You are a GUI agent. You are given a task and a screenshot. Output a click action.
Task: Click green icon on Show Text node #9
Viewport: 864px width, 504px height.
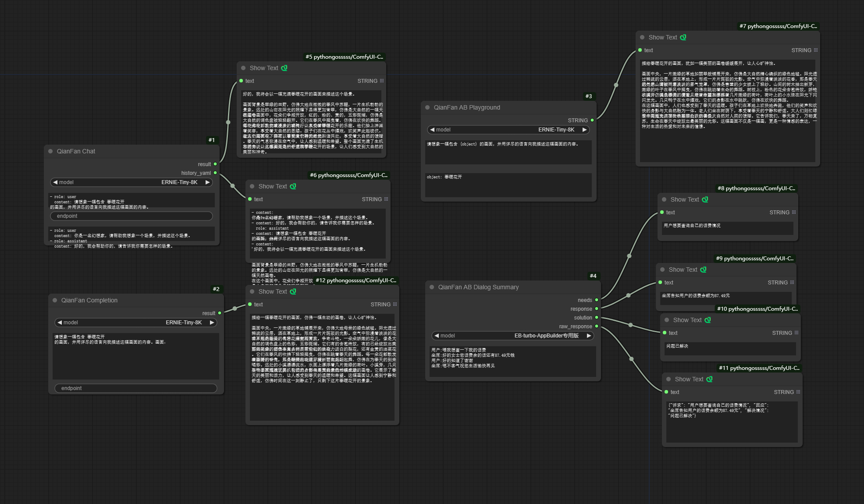703,270
